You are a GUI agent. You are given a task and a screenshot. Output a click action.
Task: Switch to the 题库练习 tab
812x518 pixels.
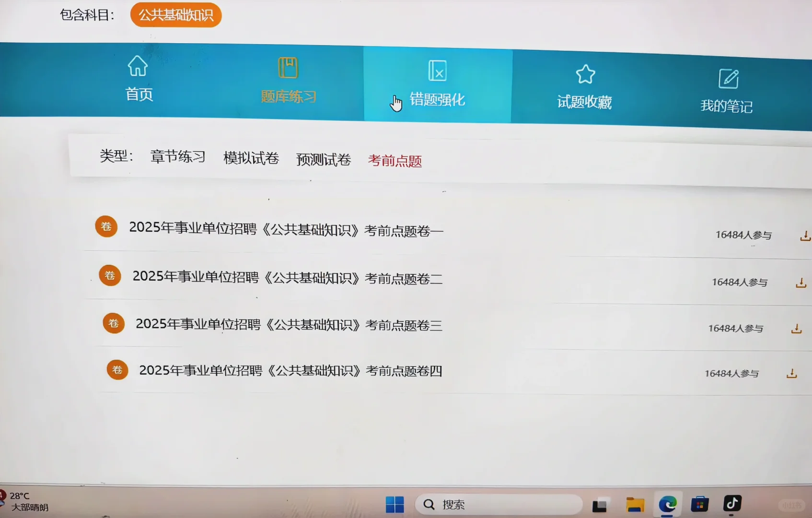288,96
